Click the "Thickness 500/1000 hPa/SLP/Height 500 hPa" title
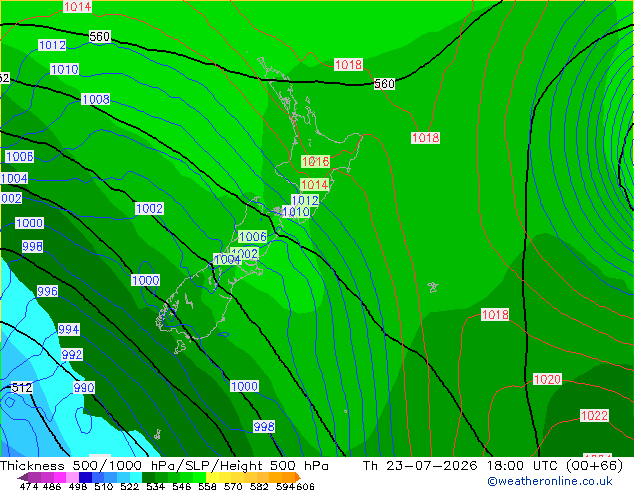Viewport: 634px width, 490px height. tap(164, 465)
